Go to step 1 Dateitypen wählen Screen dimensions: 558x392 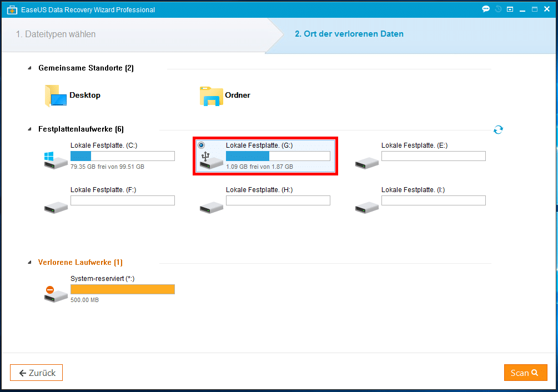click(x=56, y=34)
